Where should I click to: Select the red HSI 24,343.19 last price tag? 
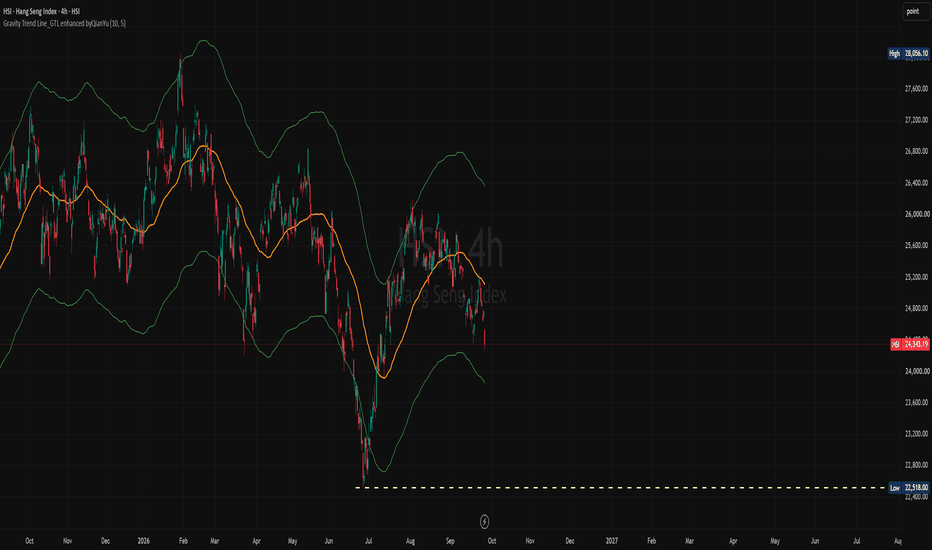(x=909, y=344)
